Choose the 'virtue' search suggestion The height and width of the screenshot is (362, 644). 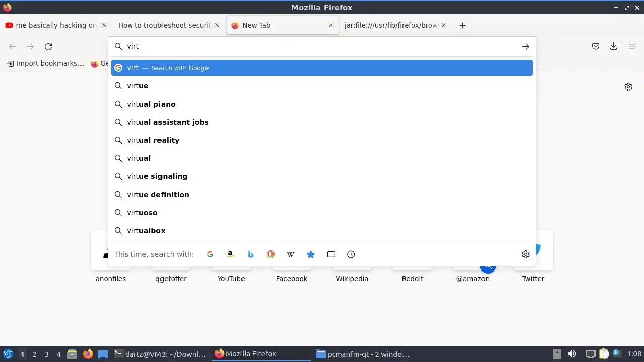(x=322, y=86)
